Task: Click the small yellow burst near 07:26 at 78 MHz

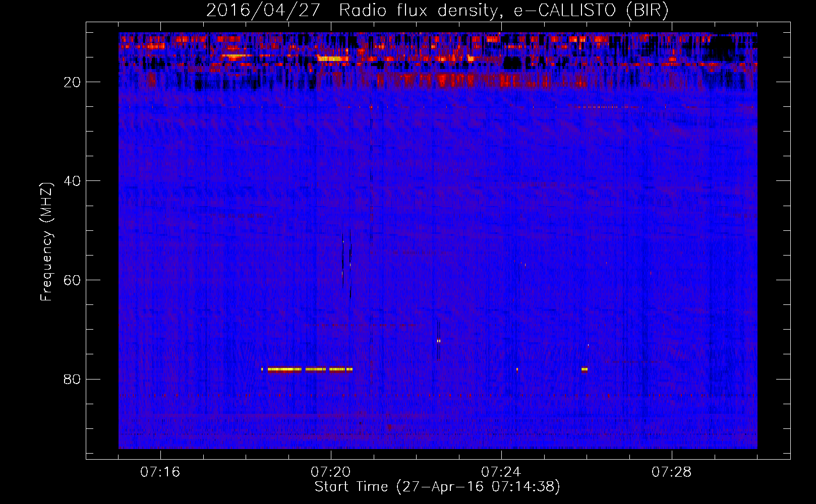Action: pos(585,369)
